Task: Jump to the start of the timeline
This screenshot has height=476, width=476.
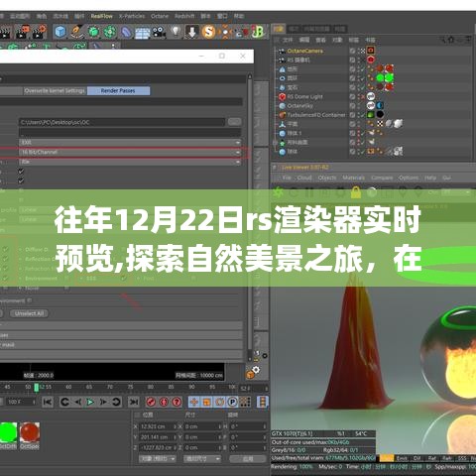Action: [48, 402]
